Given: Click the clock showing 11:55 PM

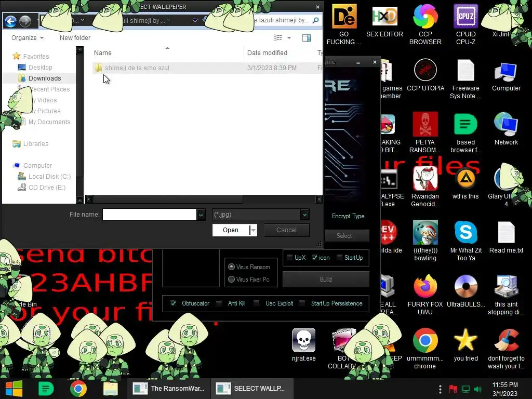Looking at the screenshot, I should (505, 385).
